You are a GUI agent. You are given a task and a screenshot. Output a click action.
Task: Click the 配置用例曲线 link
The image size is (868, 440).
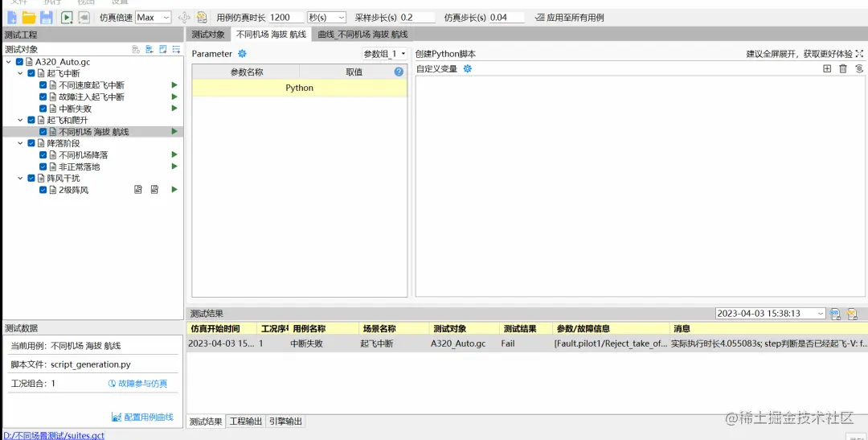click(x=143, y=417)
